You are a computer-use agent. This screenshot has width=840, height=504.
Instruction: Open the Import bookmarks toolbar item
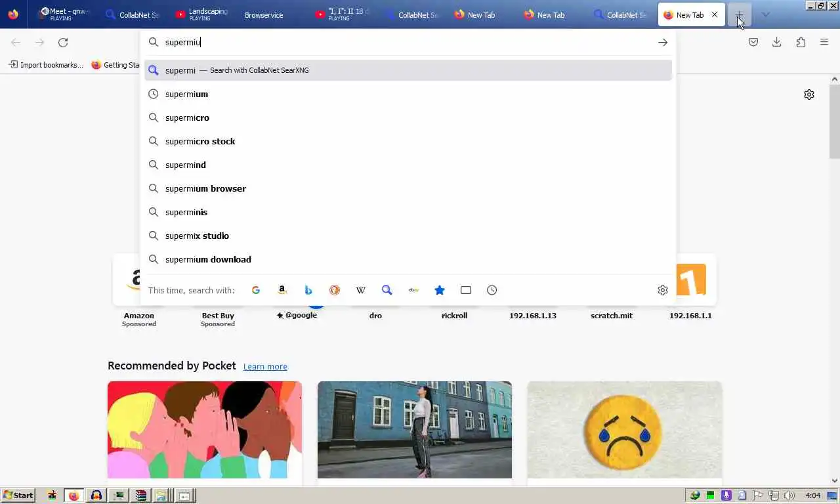click(45, 65)
